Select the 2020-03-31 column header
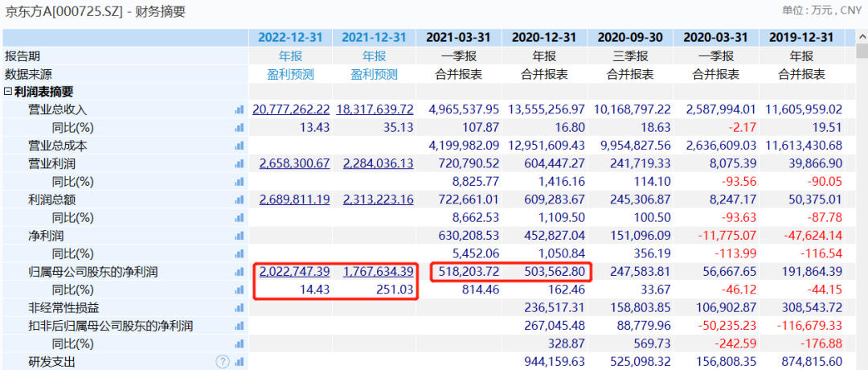This screenshot has width=868, height=370. (x=716, y=38)
